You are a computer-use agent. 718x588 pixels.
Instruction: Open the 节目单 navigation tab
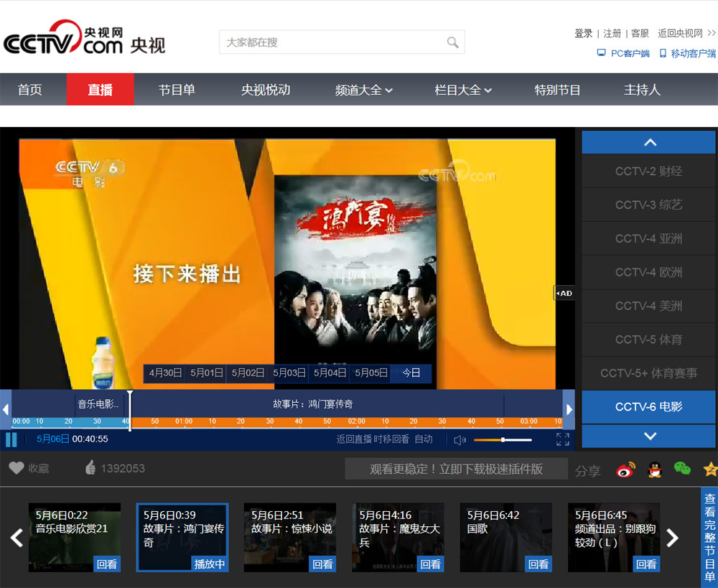(177, 90)
